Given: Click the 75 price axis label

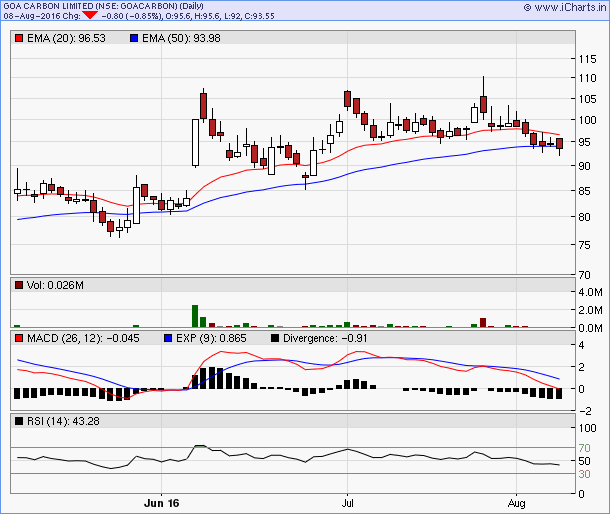Looking at the screenshot, I should tap(584, 245).
